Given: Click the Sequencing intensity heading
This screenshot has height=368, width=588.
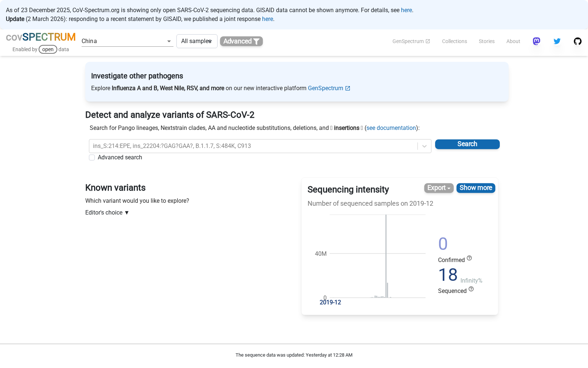Looking at the screenshot, I should [x=348, y=190].
